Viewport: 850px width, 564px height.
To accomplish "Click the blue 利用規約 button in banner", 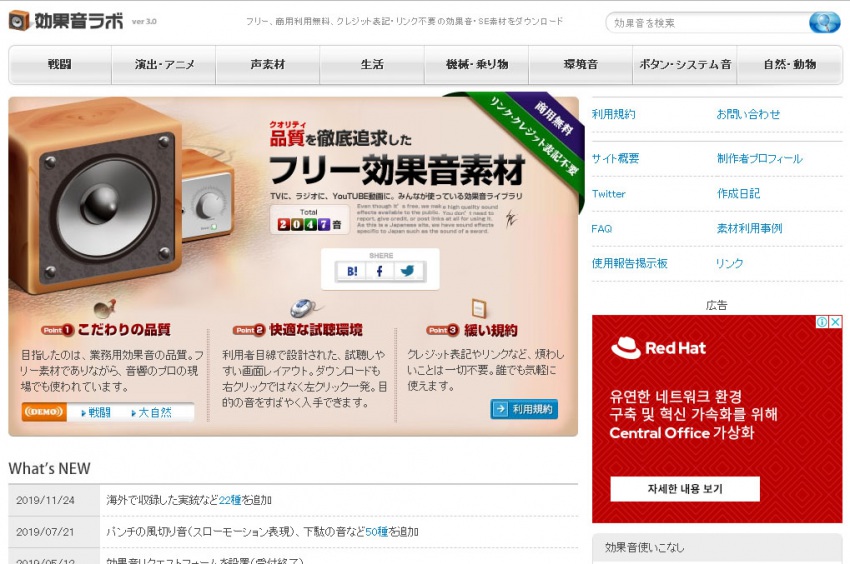I will pos(524,409).
